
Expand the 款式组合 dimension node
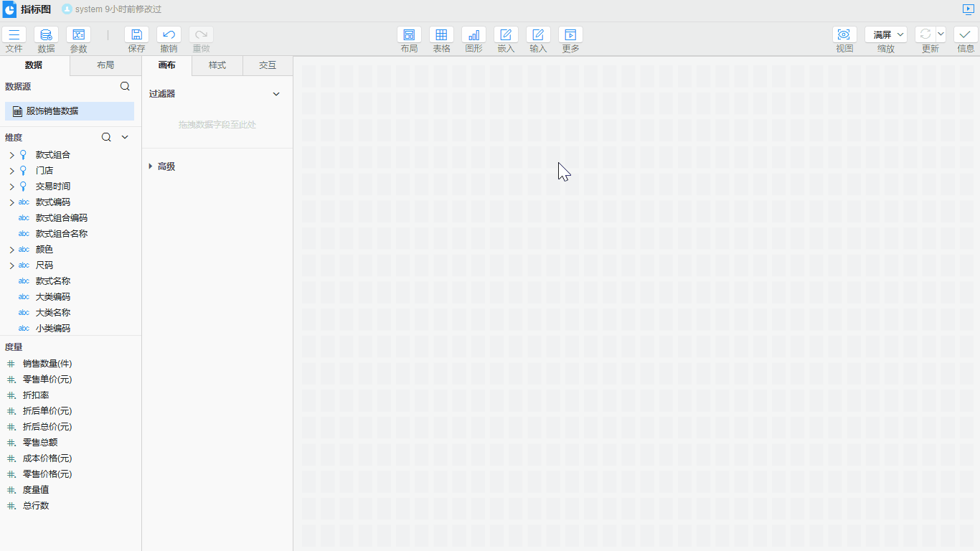pos(11,155)
